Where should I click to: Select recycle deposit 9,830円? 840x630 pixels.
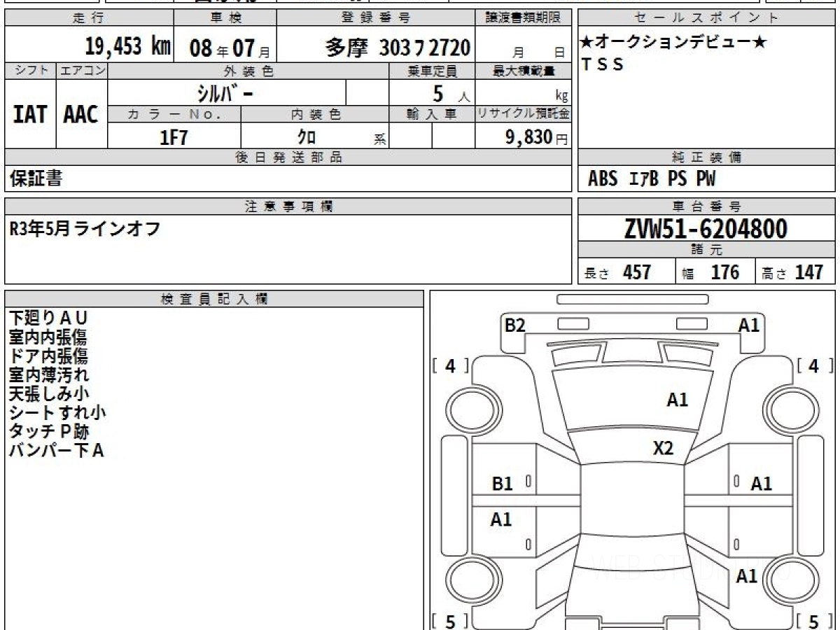click(537, 137)
